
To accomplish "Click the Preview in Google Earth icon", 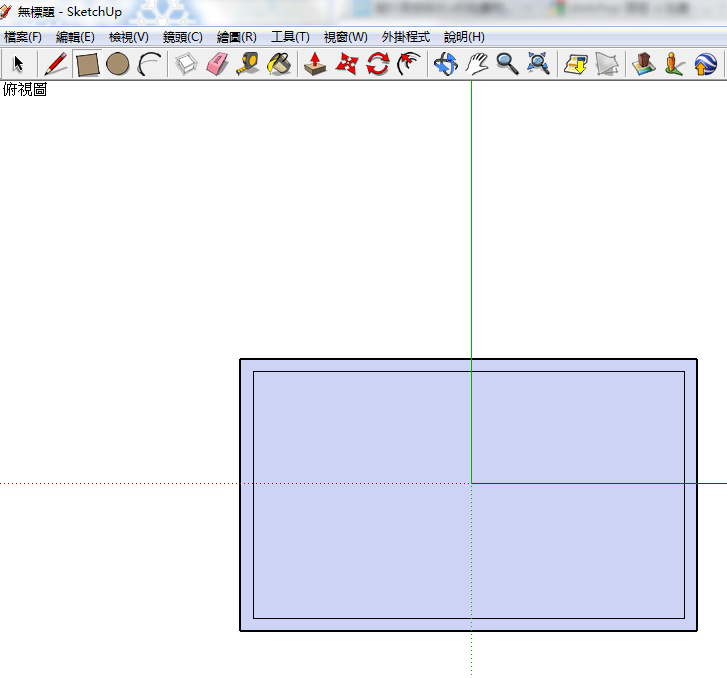I will pyautogui.click(x=706, y=64).
